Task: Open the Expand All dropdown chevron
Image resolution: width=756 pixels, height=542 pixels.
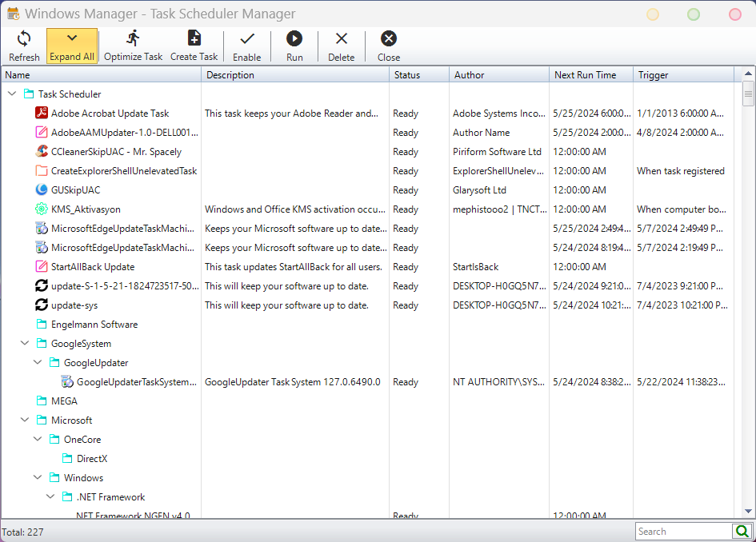Action: pos(72,38)
